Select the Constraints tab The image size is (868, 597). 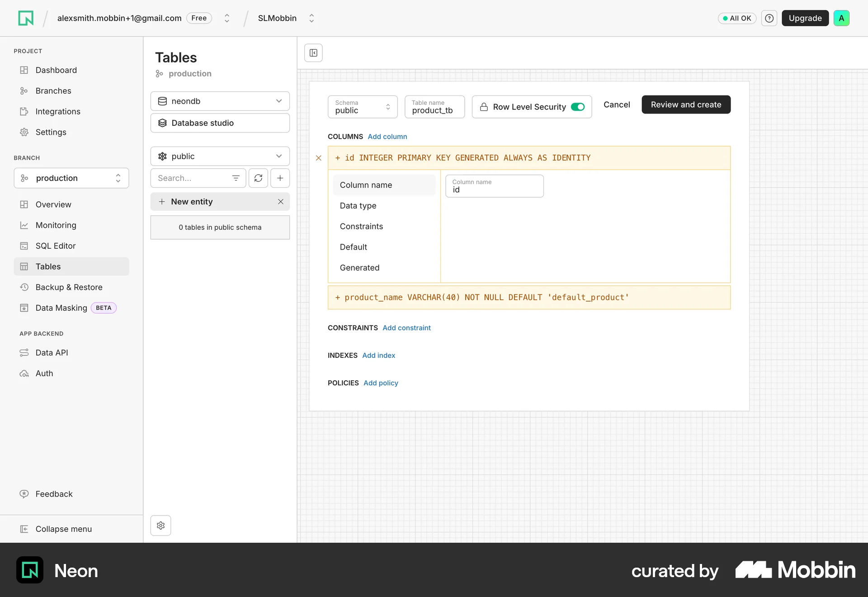(384, 227)
